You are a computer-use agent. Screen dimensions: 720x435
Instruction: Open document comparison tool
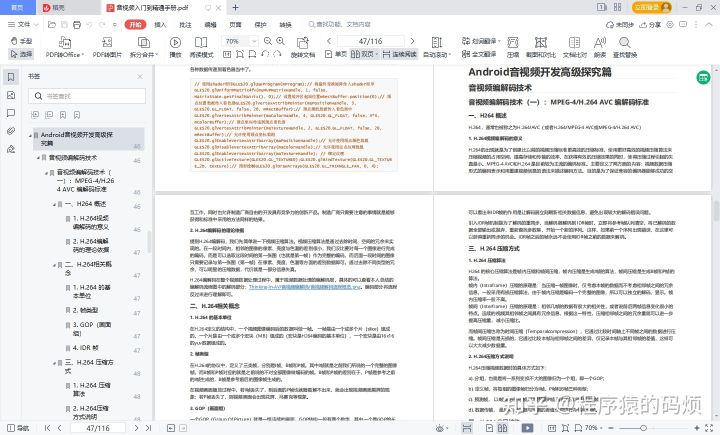pos(574,47)
